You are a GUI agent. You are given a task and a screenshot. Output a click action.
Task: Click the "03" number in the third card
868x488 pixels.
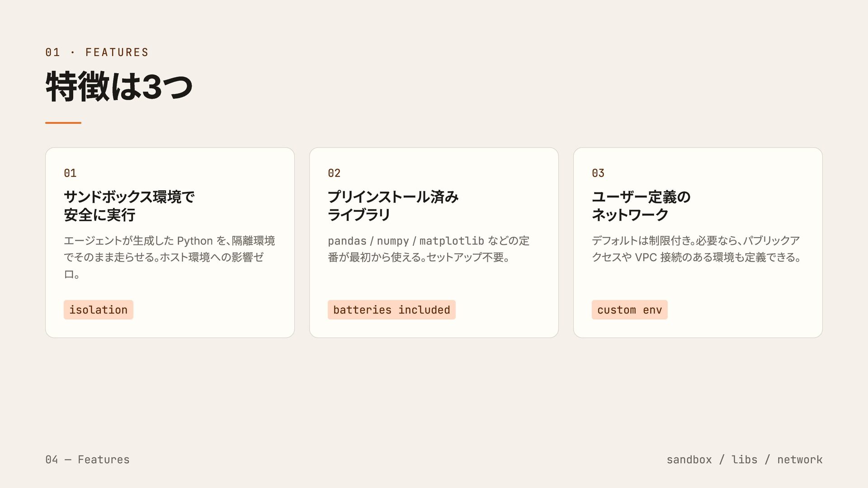(x=598, y=173)
